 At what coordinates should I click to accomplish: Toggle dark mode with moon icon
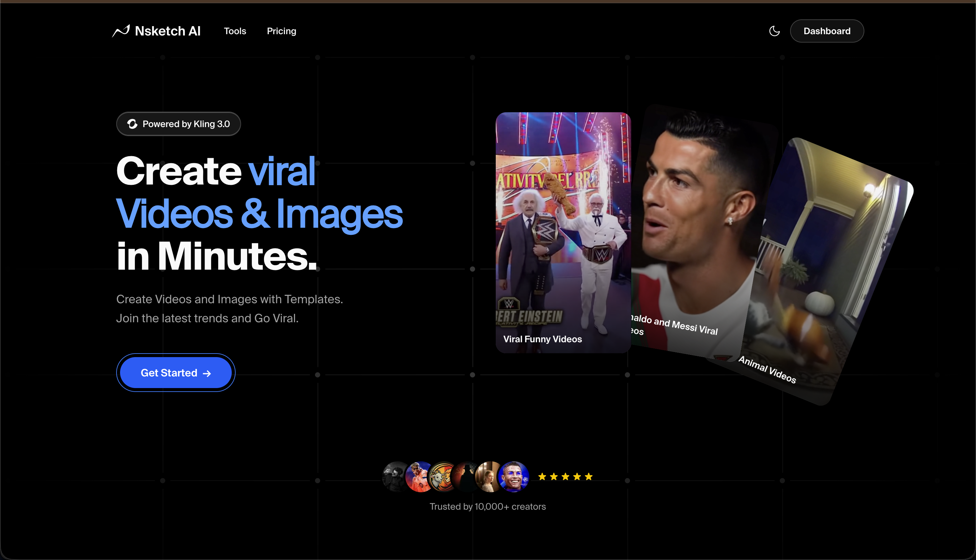(x=774, y=31)
